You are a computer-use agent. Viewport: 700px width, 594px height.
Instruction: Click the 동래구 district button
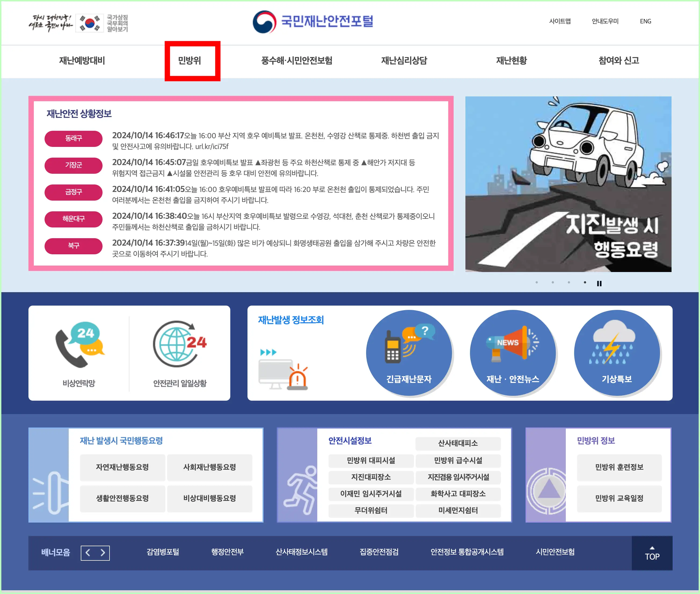[x=73, y=138]
